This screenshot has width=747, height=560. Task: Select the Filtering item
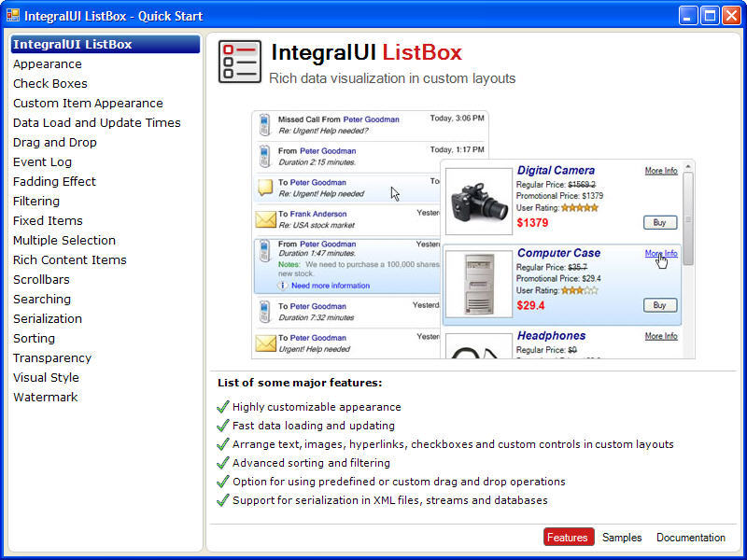point(36,201)
